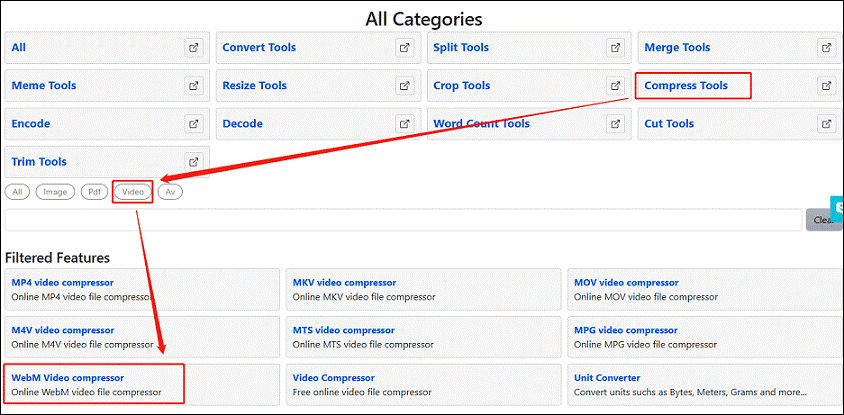This screenshot has width=844, height=415.
Task: Open Decode external link icon
Action: point(404,124)
